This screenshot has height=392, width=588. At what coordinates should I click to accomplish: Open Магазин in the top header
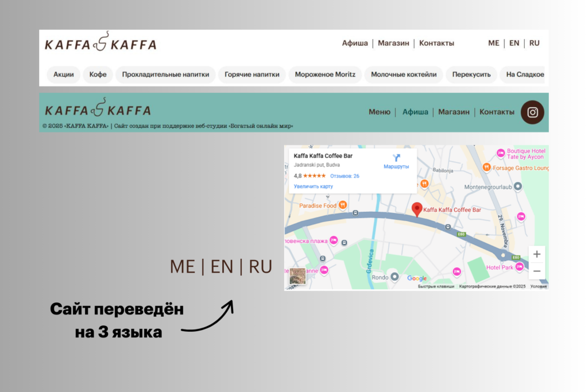(393, 43)
